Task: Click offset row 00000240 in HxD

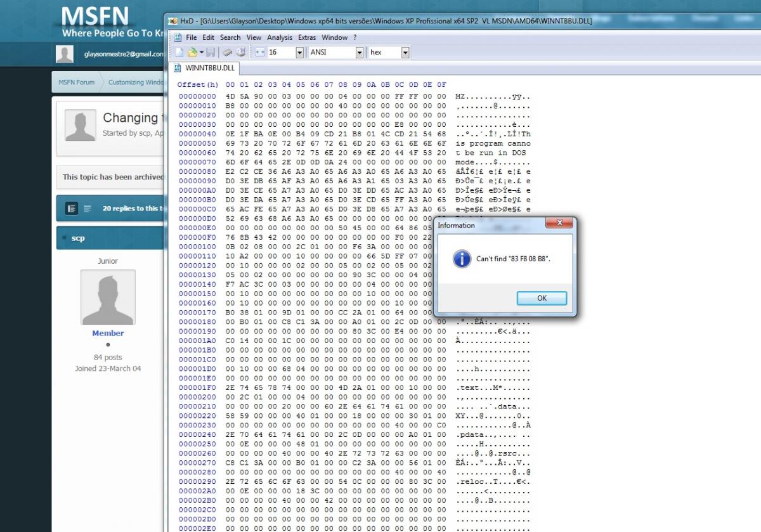Action: pyautogui.click(x=198, y=434)
